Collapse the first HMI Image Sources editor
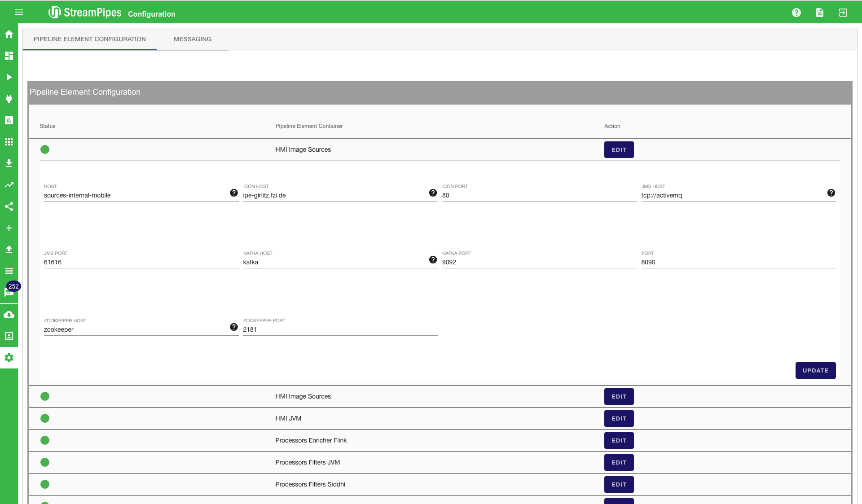Screen dimensions: 862x504 pyautogui.click(x=619, y=150)
